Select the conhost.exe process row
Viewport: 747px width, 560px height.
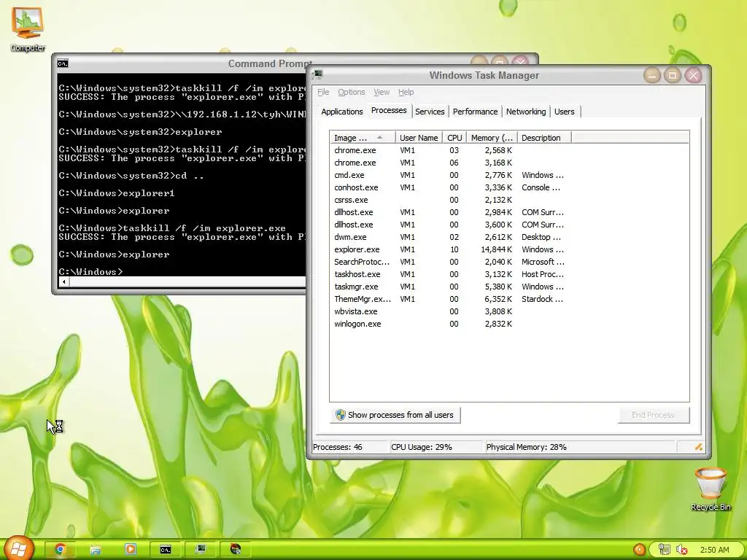point(508,187)
